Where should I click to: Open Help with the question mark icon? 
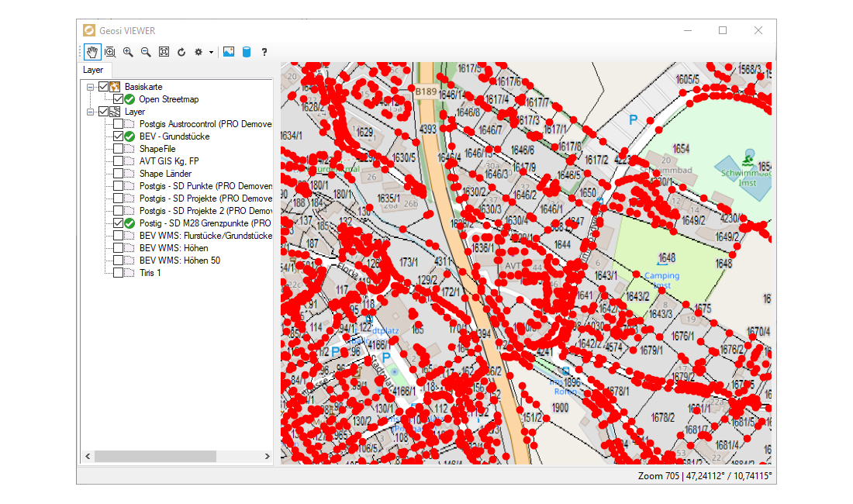point(264,52)
